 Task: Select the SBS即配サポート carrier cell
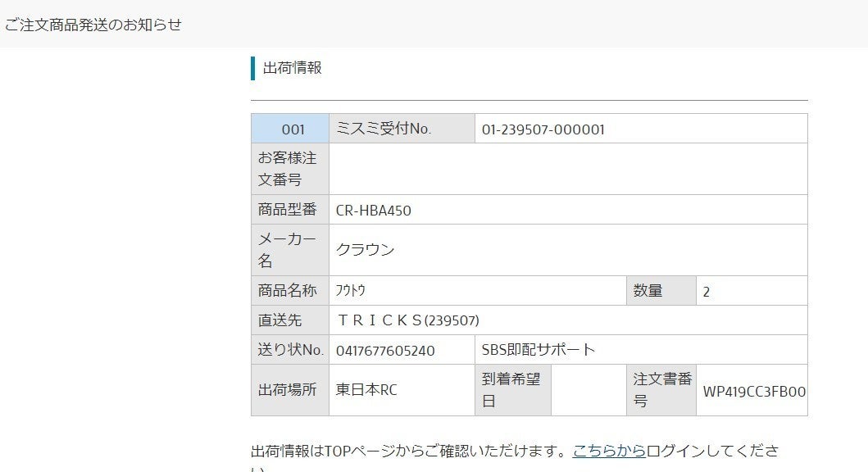coord(539,350)
